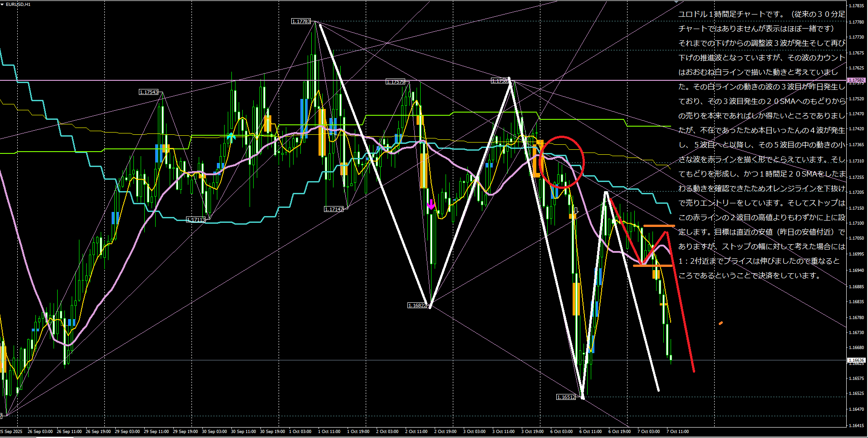Click the Japanese commentary text block
The width and height of the screenshot is (868, 438).
pyautogui.click(x=761, y=144)
